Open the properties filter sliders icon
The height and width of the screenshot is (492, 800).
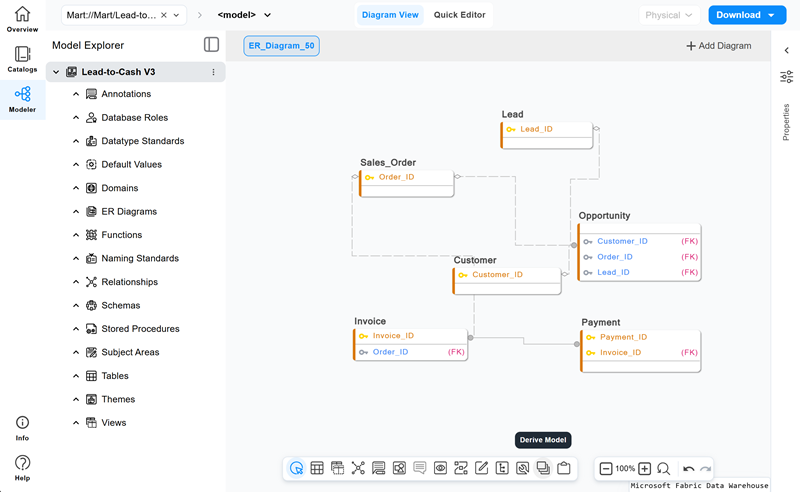(x=786, y=77)
